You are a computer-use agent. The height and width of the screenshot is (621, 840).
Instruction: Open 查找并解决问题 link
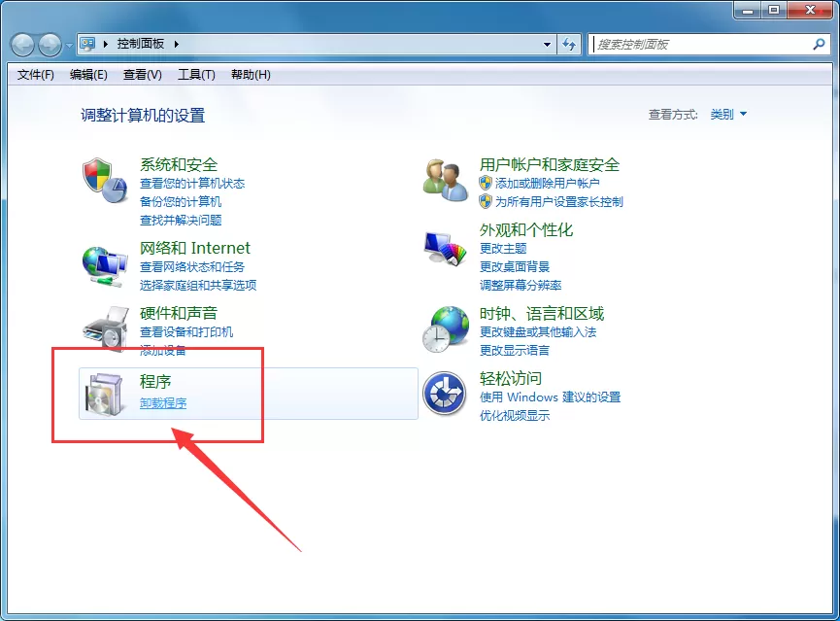point(181,220)
